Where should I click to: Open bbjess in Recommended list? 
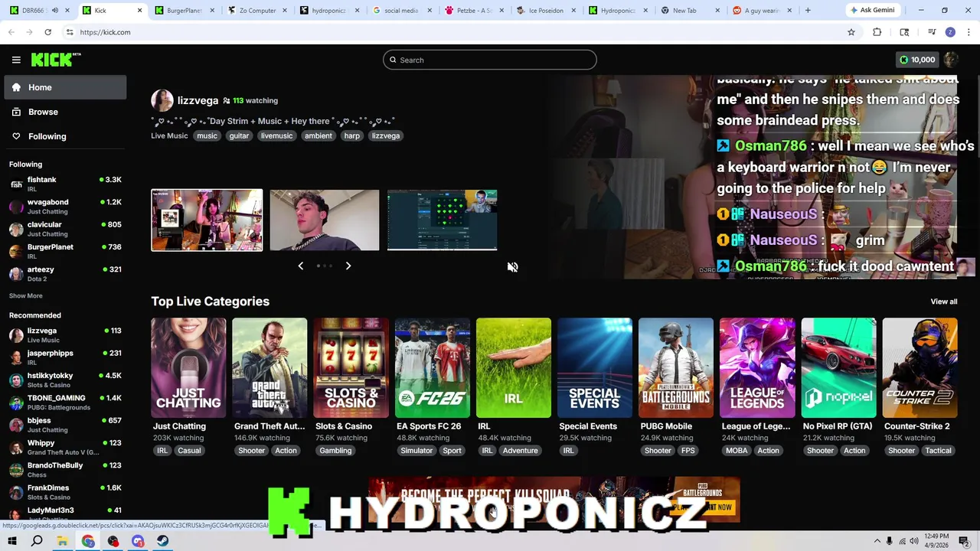(65, 425)
